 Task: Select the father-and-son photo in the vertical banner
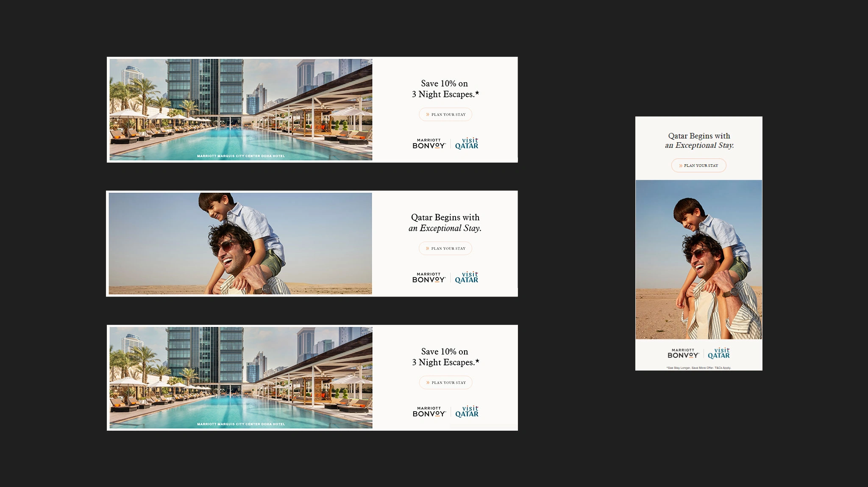(x=698, y=259)
